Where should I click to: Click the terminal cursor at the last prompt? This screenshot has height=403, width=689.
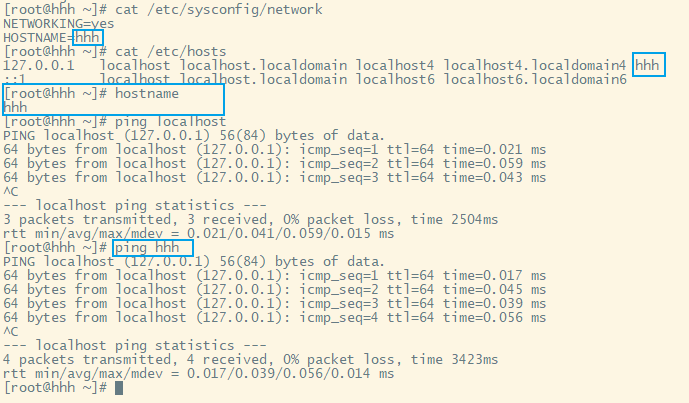[118, 387]
